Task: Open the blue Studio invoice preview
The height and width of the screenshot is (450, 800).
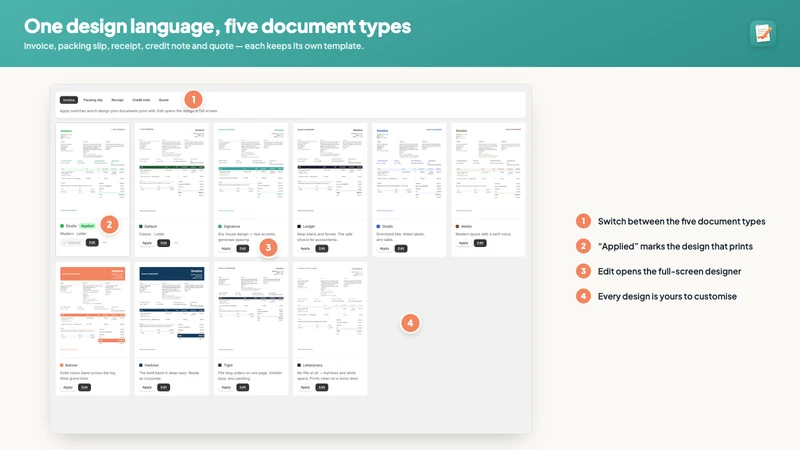Action: (409, 171)
